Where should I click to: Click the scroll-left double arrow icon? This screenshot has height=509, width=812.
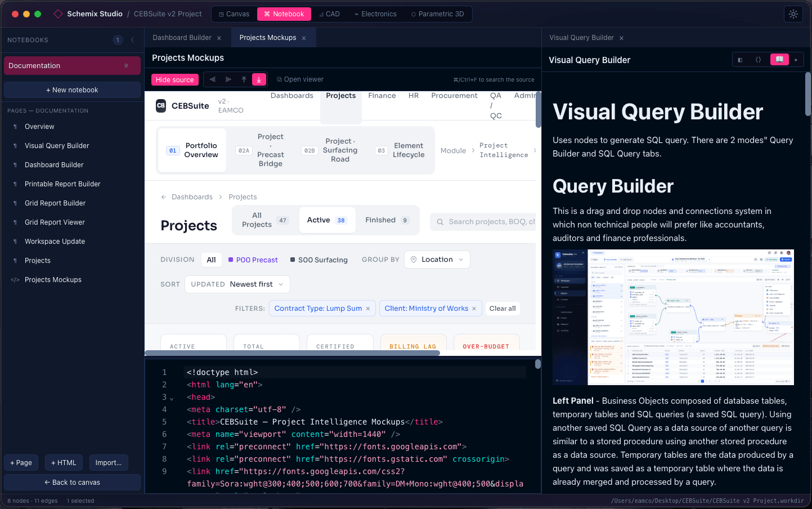[x=213, y=79]
